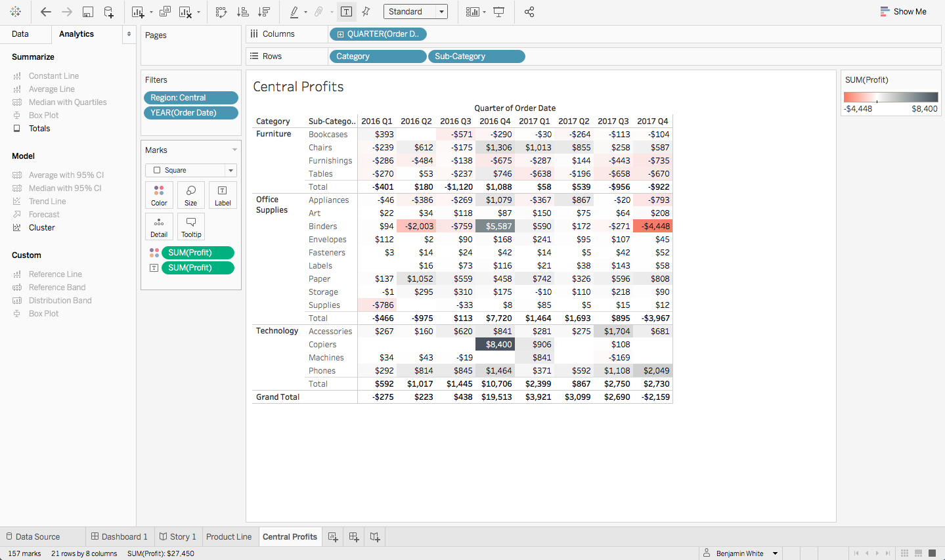This screenshot has width=945, height=560.
Task: Click the Swap Rows and Columns icon
Action: [221, 12]
